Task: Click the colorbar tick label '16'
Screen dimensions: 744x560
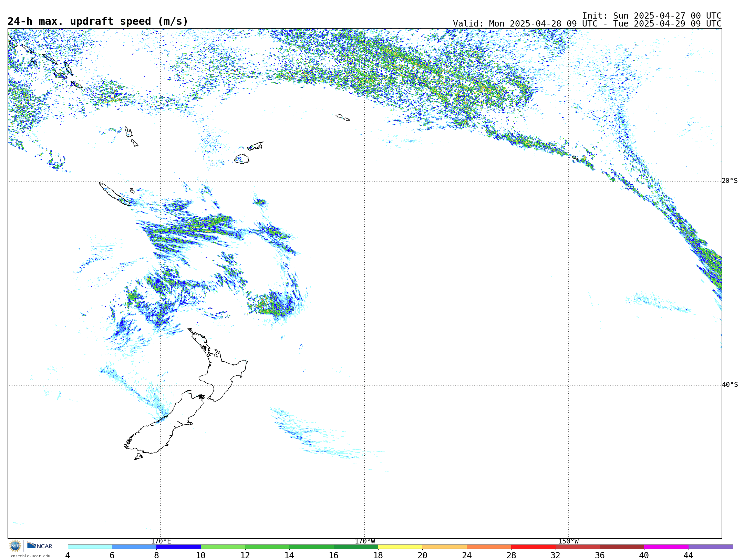Action: tap(334, 555)
